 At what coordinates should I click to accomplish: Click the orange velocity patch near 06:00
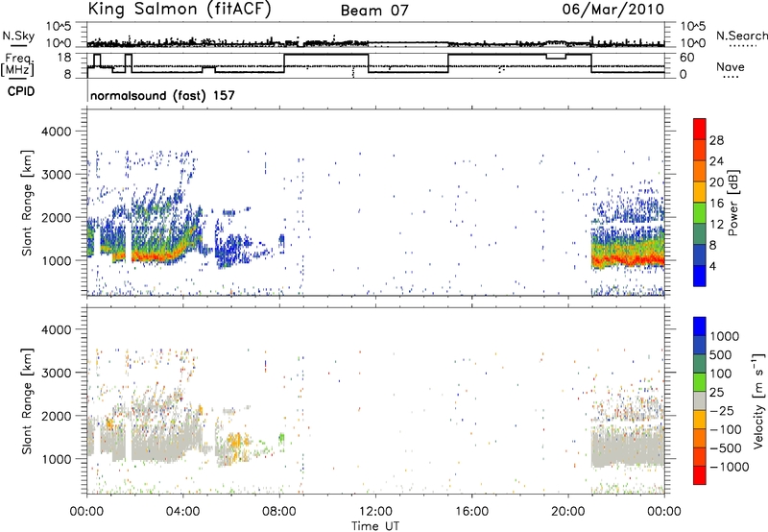[235, 442]
